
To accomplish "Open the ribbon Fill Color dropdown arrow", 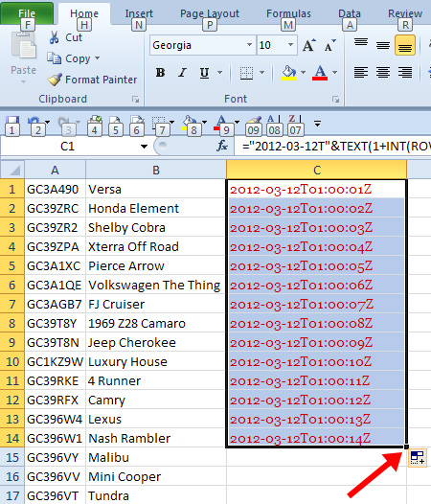I will tap(303, 73).
